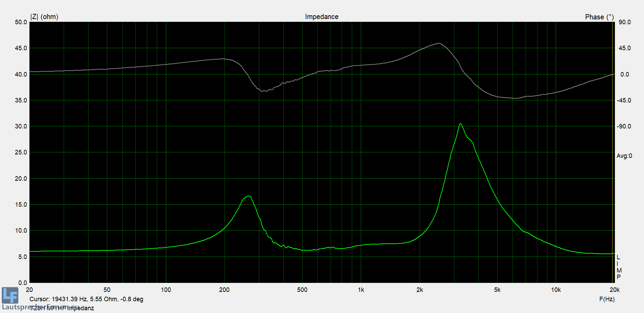Click the 1k frequency axis tick label
The width and height of the screenshot is (644, 313).
361,290
